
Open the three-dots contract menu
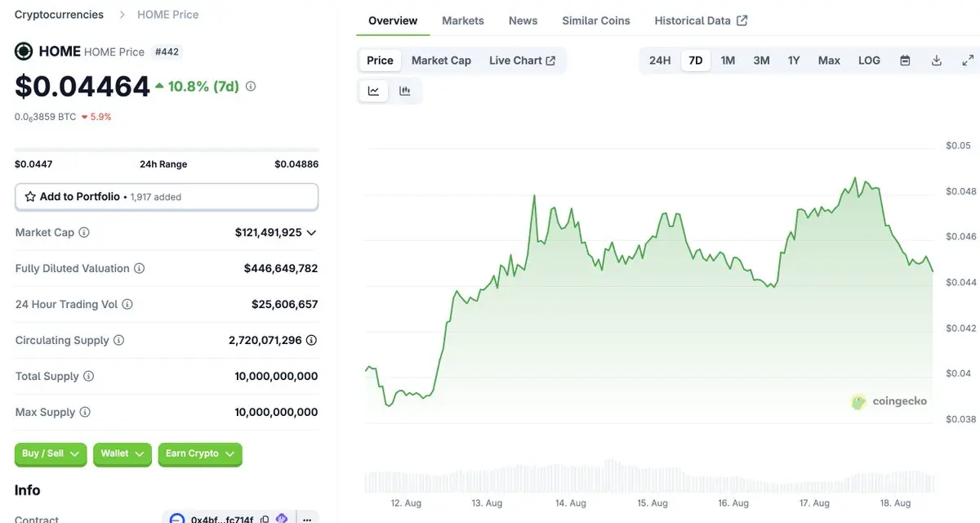tap(307, 519)
